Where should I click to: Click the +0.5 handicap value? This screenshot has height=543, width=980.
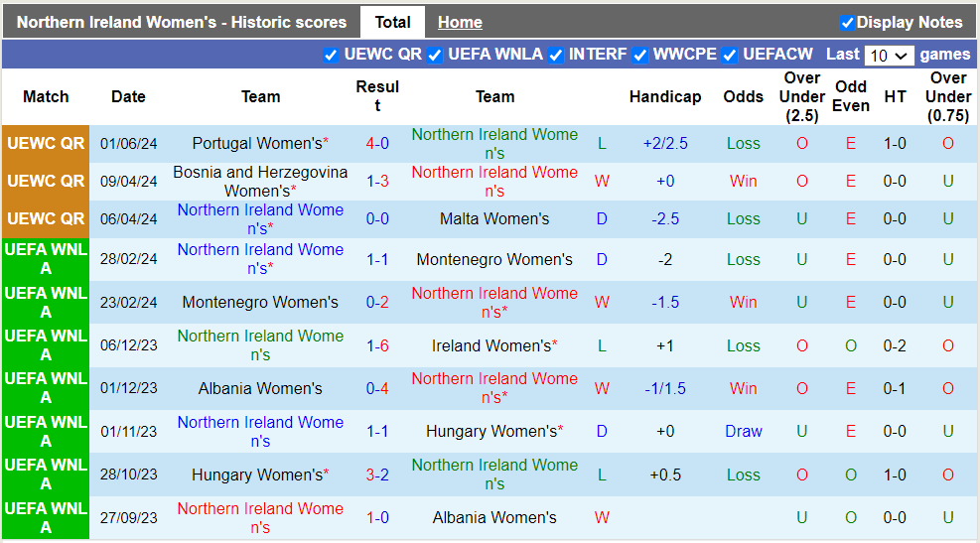665,475
